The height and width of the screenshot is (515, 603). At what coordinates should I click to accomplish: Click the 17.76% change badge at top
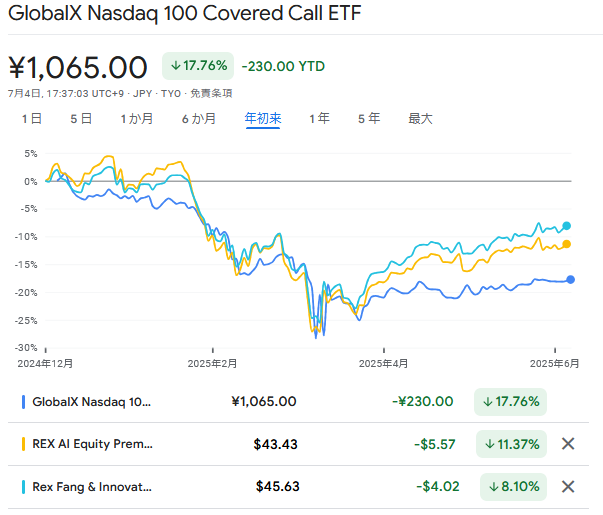pyautogui.click(x=198, y=66)
